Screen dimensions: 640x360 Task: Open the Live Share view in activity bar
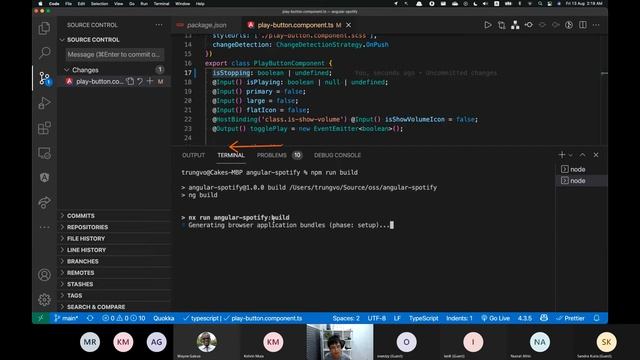(x=44, y=202)
